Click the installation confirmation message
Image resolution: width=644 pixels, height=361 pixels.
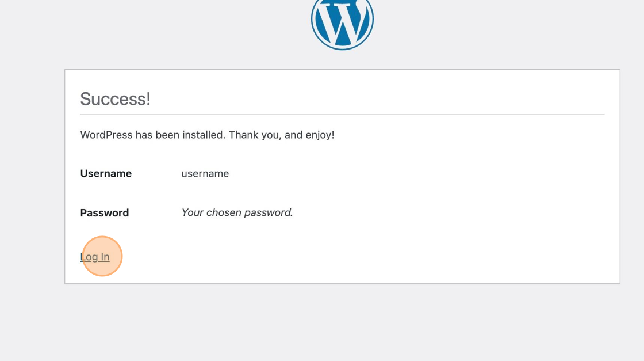[208, 135]
